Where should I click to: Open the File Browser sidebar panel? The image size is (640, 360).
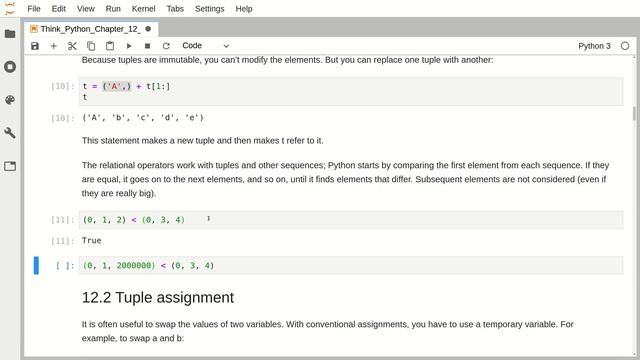click(x=10, y=34)
